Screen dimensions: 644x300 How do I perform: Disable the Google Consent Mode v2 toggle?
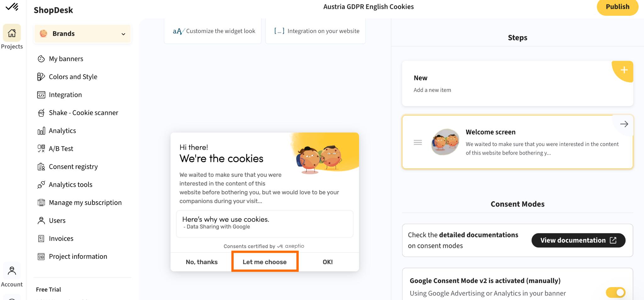(616, 292)
